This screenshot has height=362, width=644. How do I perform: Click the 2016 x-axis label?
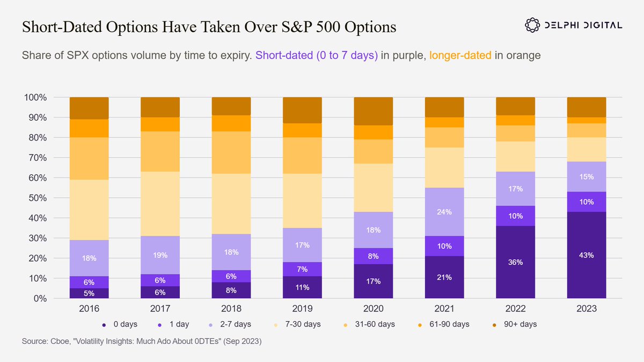click(89, 309)
